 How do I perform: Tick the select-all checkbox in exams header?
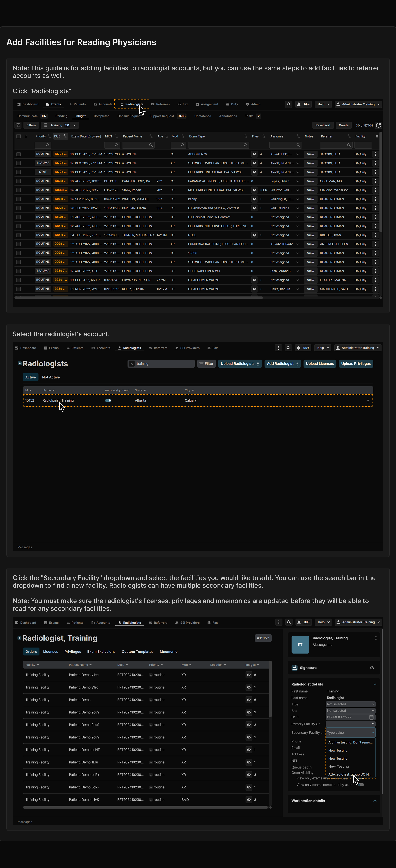coord(18,136)
